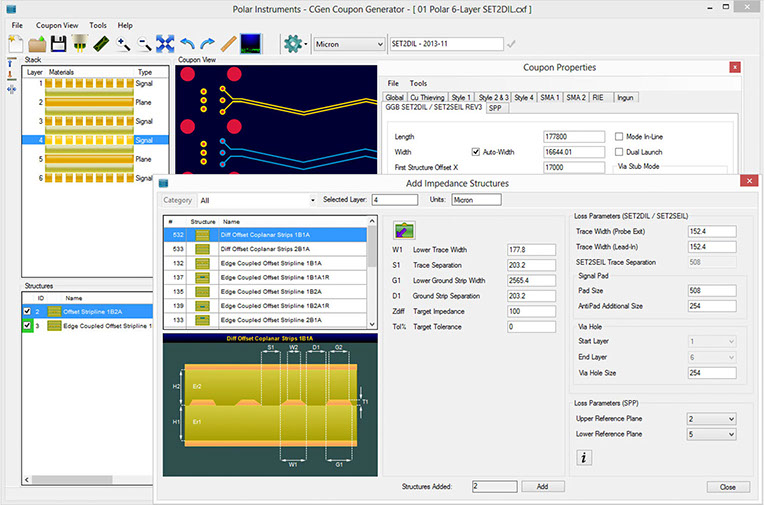Click the Close button in dialog
The image size is (765, 505).
coord(727,486)
